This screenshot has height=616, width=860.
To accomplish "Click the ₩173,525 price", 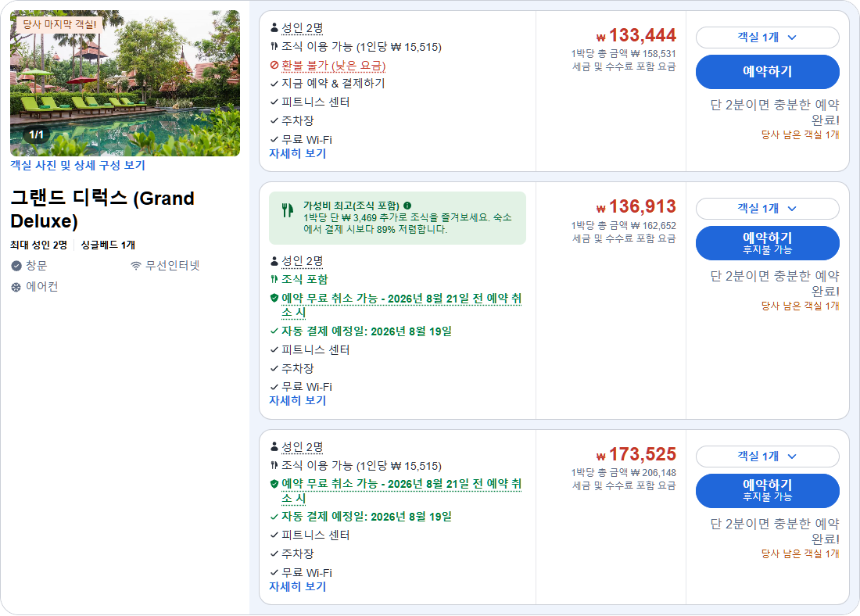I will (636, 455).
